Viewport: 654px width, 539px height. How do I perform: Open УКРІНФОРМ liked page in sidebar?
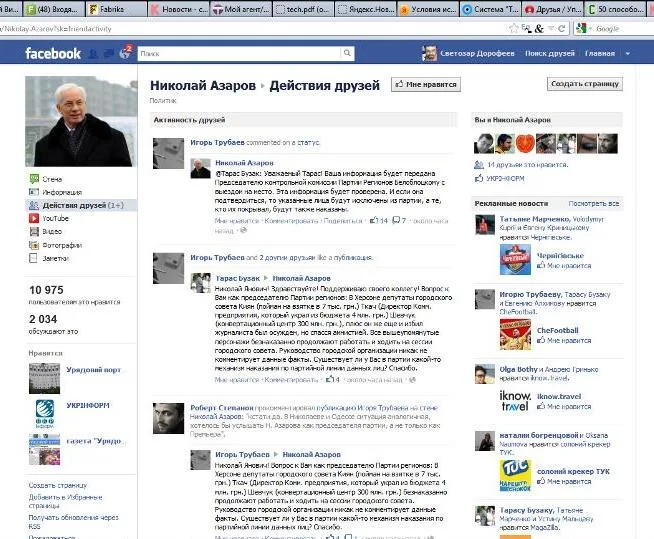pos(88,405)
